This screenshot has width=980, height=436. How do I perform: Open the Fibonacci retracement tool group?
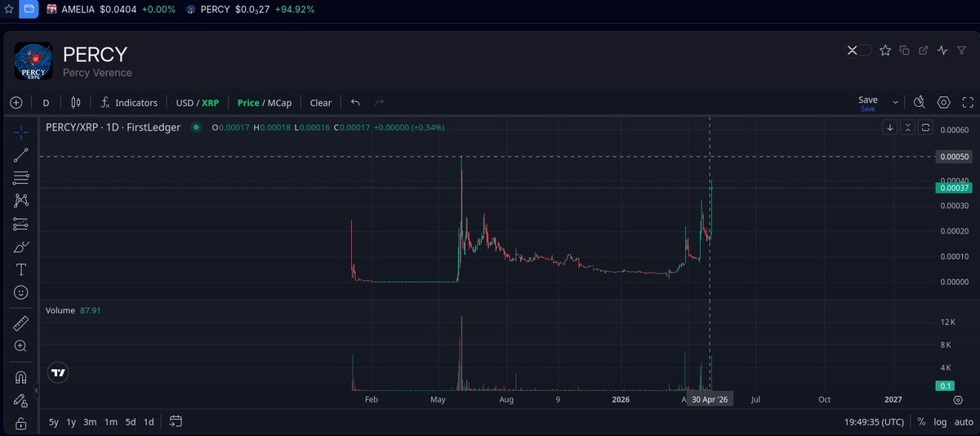tap(21, 177)
